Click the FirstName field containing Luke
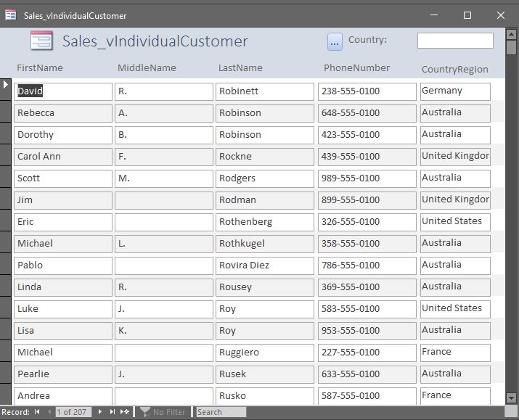Image resolution: width=519 pixels, height=420 pixels. click(63, 309)
